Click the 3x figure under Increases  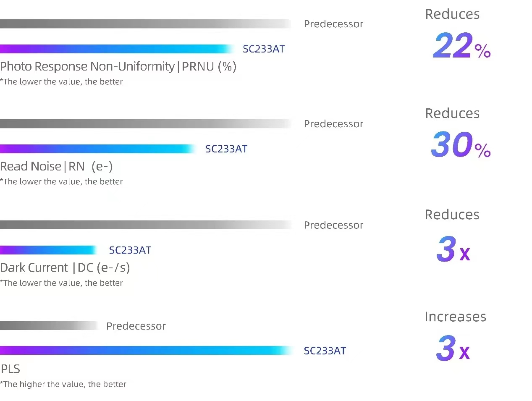tap(453, 349)
